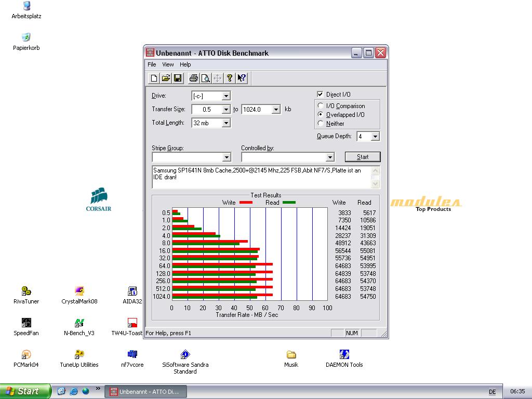Click Internet Explorer quick launch icon
Image resolution: width=532 pixels, height=399 pixels.
pos(73,391)
